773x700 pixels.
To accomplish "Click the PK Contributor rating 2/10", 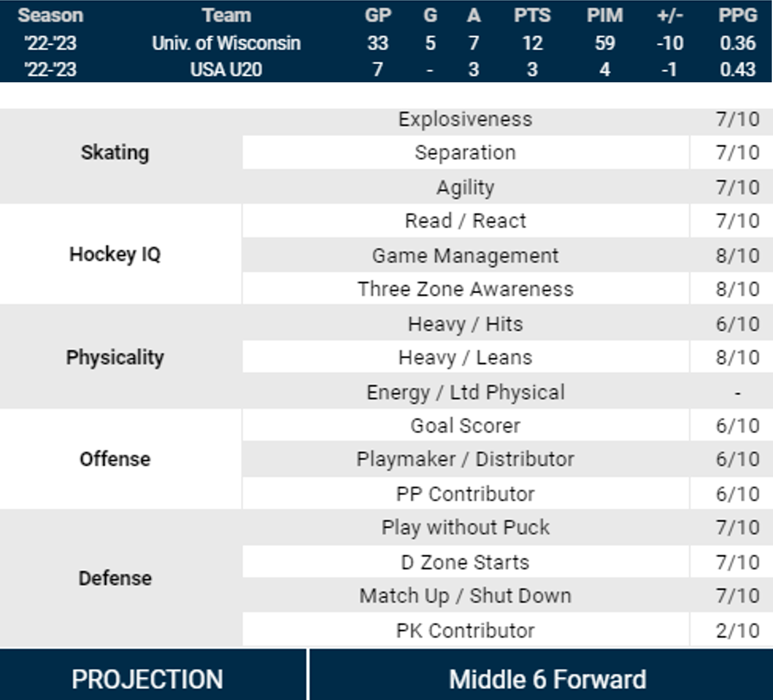I will (738, 630).
